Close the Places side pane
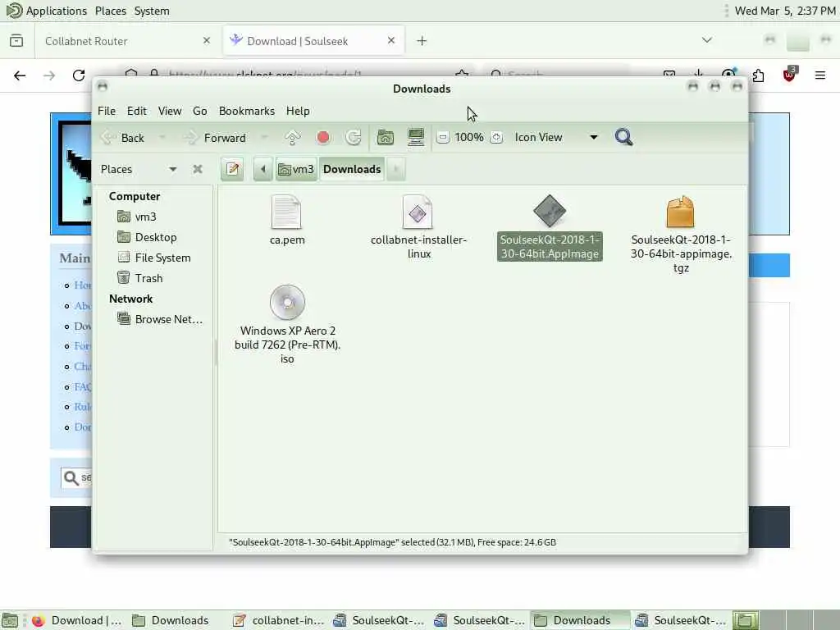Image resolution: width=840 pixels, height=630 pixels. (198, 169)
